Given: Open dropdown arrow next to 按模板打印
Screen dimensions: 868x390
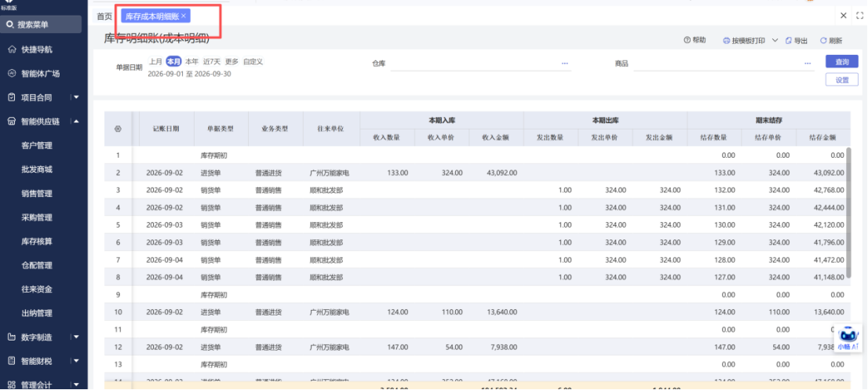Looking at the screenshot, I should click(775, 41).
